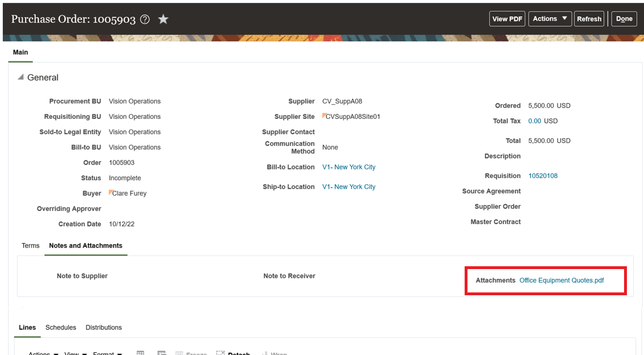The height and width of the screenshot is (355, 644).
Task: Click the order number 1005903 value
Action: point(122,163)
